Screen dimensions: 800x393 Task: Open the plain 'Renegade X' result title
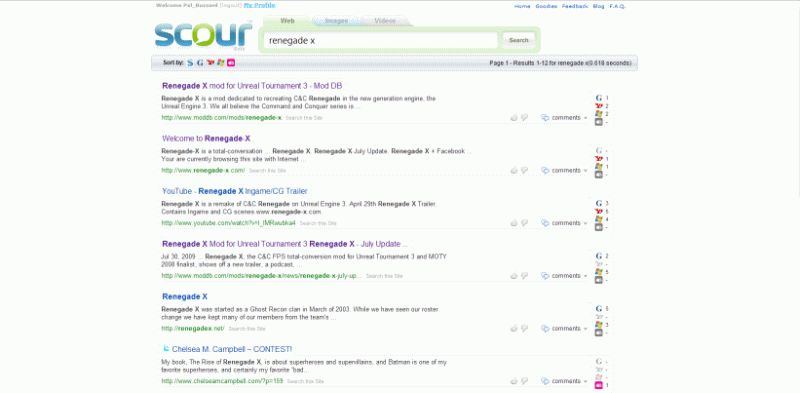point(185,297)
